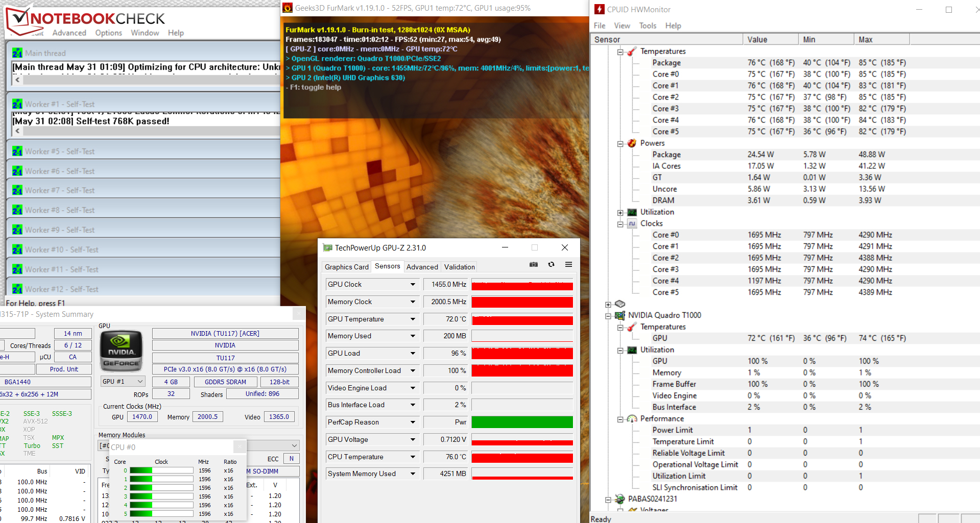Click the Sensor column header in HWMonitor

pos(666,39)
